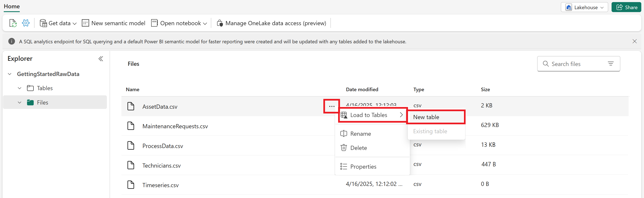Dismiss the SQL analytics endpoint notification

[x=635, y=41]
